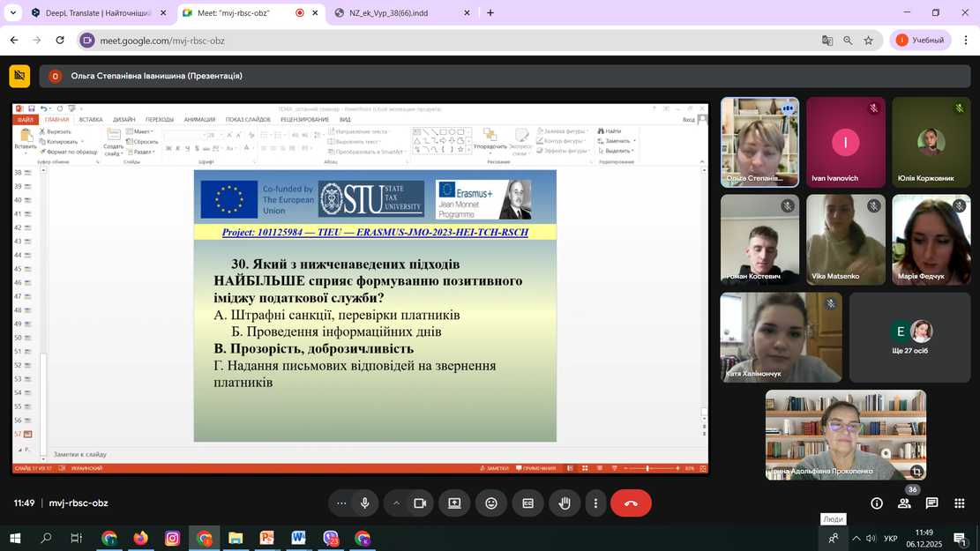980x551 pixels.
Task: Open PowerPoint from the Windows taskbar
Action: point(266,538)
